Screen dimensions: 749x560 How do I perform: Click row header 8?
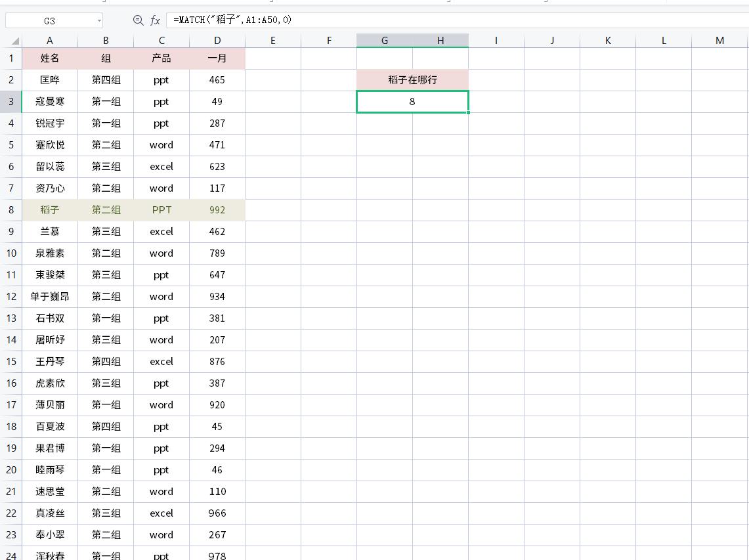pyautogui.click(x=11, y=210)
